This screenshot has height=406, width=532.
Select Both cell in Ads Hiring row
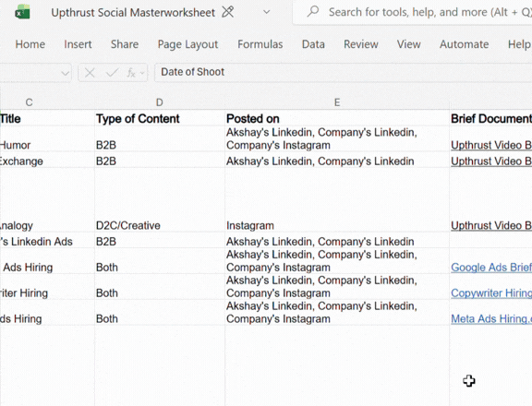point(160,261)
